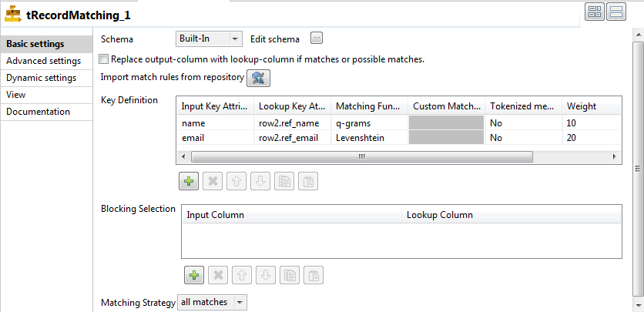Click the Key Definition paste icon

click(307, 181)
